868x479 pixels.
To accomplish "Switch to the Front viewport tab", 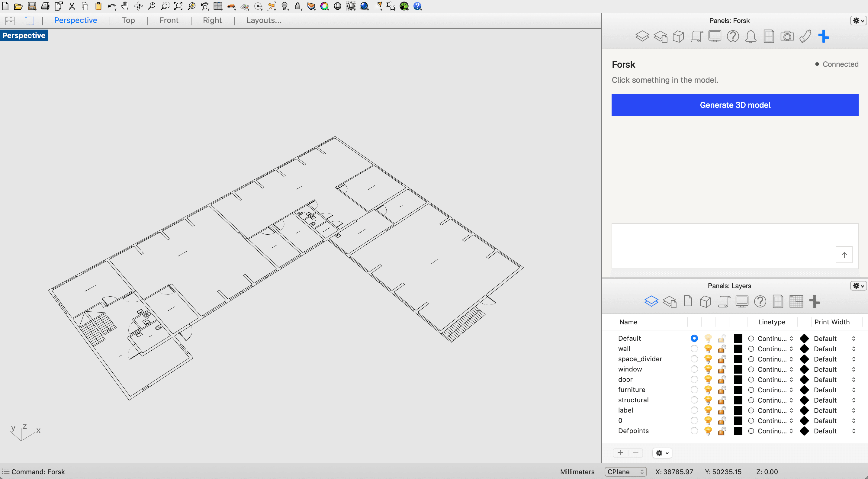I will pyautogui.click(x=169, y=20).
